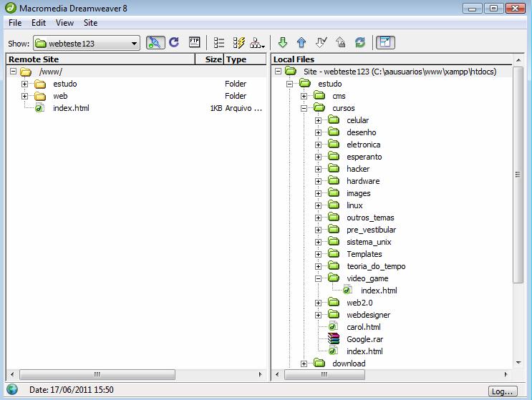Click the Synchronize icon in toolbar
532x400 pixels.
360,43
